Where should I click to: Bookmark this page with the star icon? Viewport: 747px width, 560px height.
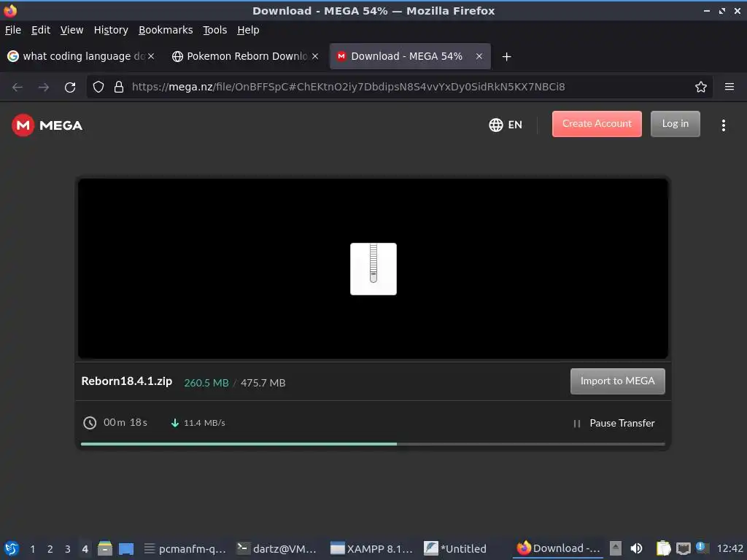click(x=701, y=87)
